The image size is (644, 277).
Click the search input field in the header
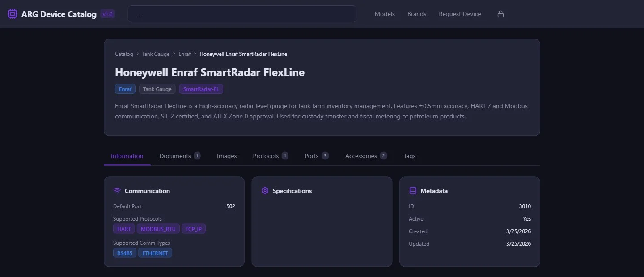[242, 14]
